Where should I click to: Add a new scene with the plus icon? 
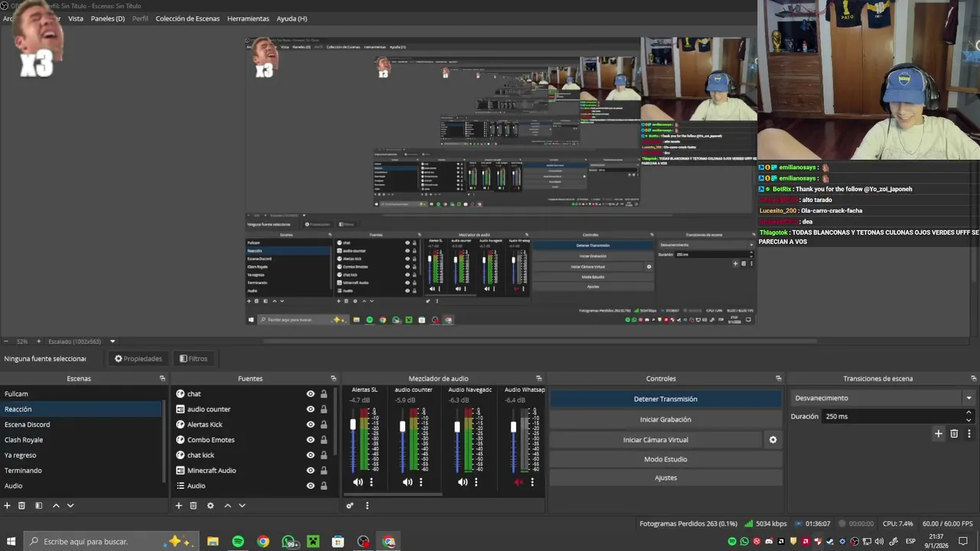point(7,506)
